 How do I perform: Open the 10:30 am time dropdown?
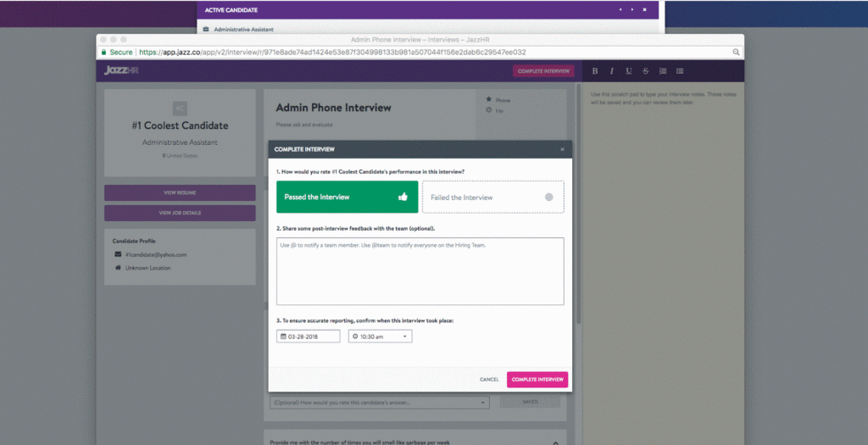click(x=381, y=336)
